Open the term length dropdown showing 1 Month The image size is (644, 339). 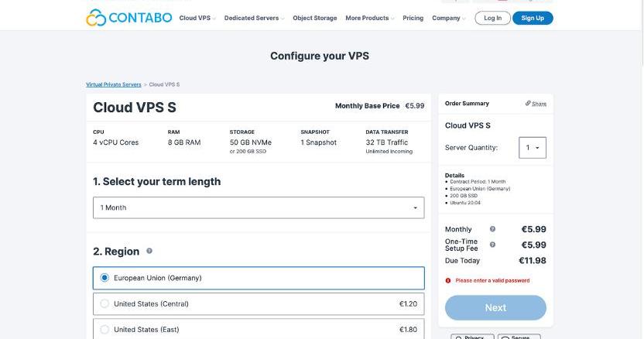click(259, 207)
